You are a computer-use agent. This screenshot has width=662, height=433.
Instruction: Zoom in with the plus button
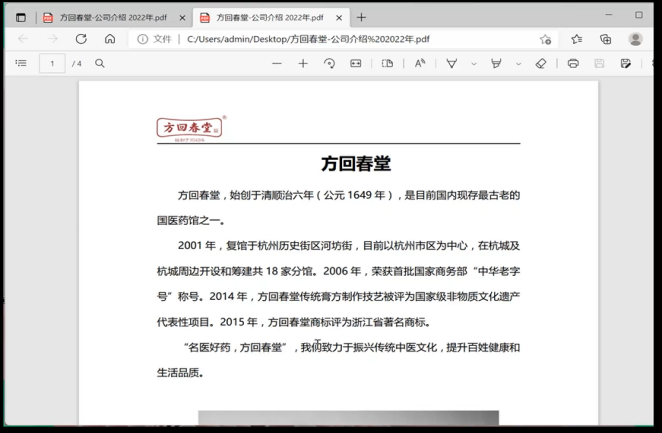click(x=303, y=63)
